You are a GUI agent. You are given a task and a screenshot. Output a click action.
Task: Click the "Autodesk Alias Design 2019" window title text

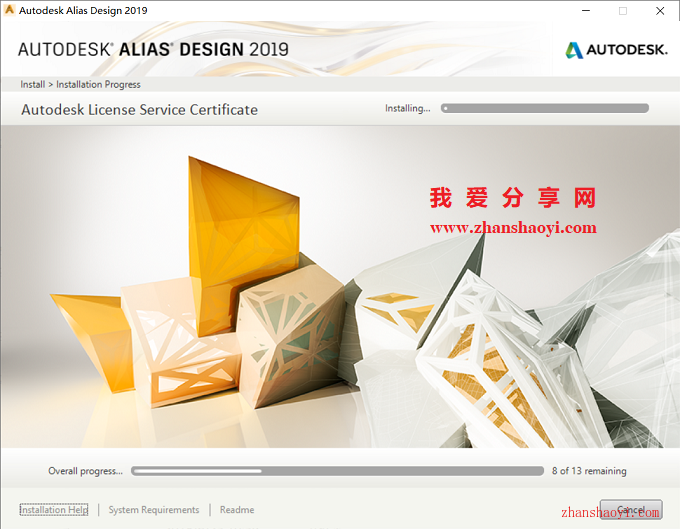[x=83, y=10]
